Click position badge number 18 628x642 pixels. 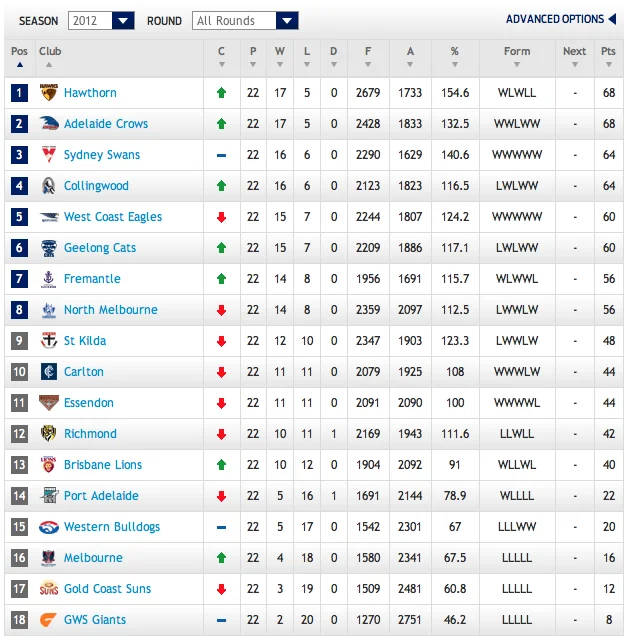pyautogui.click(x=19, y=620)
